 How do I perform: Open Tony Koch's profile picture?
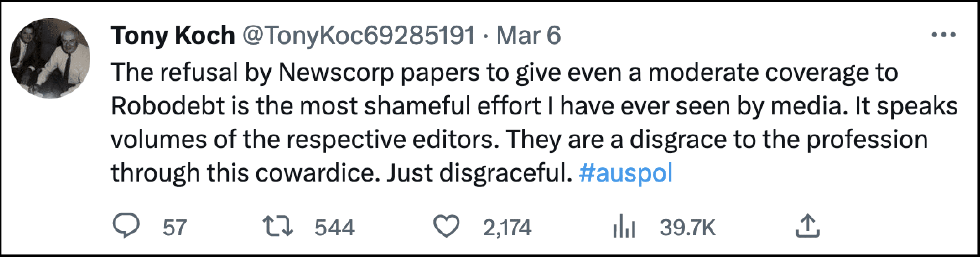(50, 58)
